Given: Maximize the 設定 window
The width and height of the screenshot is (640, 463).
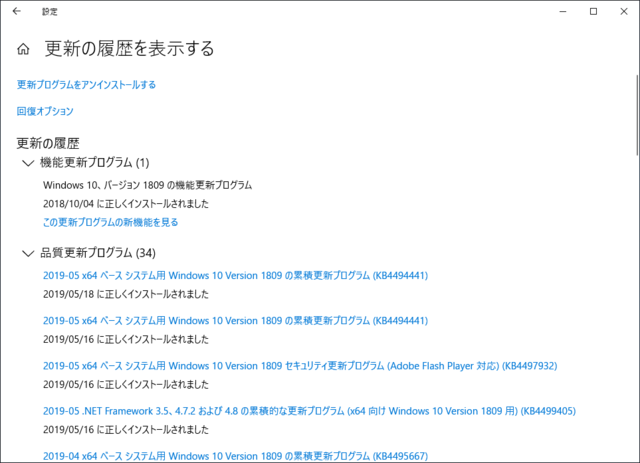Looking at the screenshot, I should tap(593, 11).
